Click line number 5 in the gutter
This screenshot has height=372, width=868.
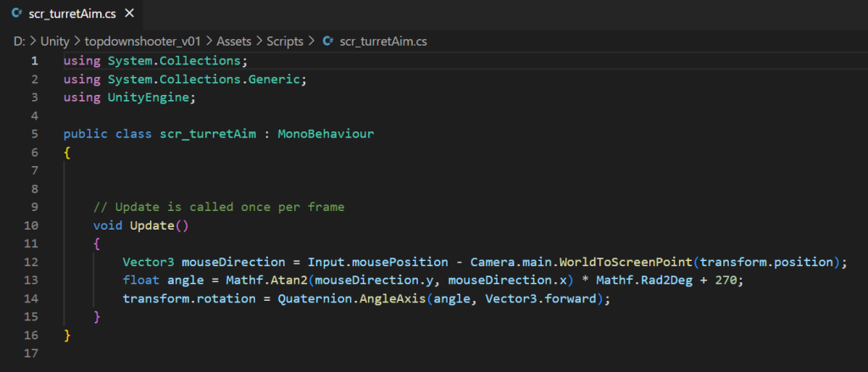click(x=34, y=134)
